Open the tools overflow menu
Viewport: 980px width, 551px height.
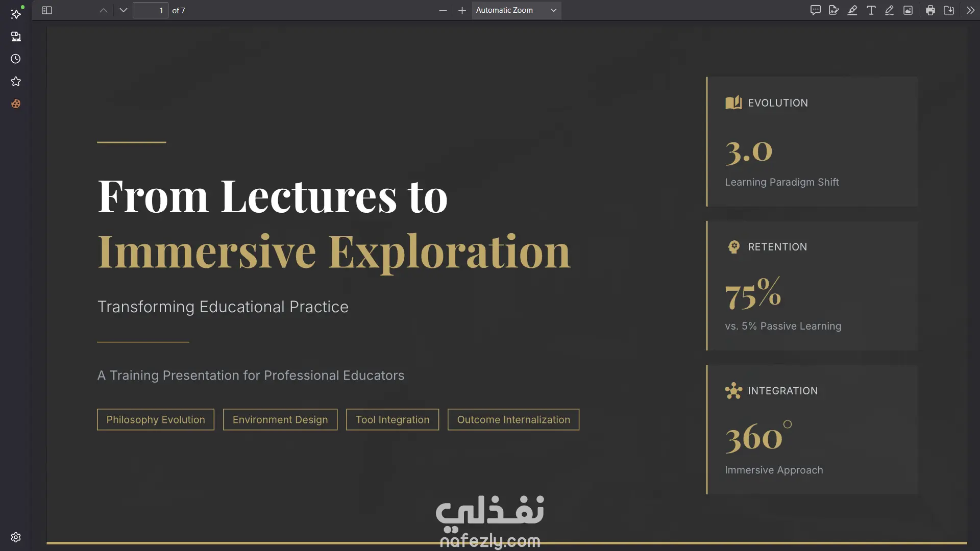point(970,10)
